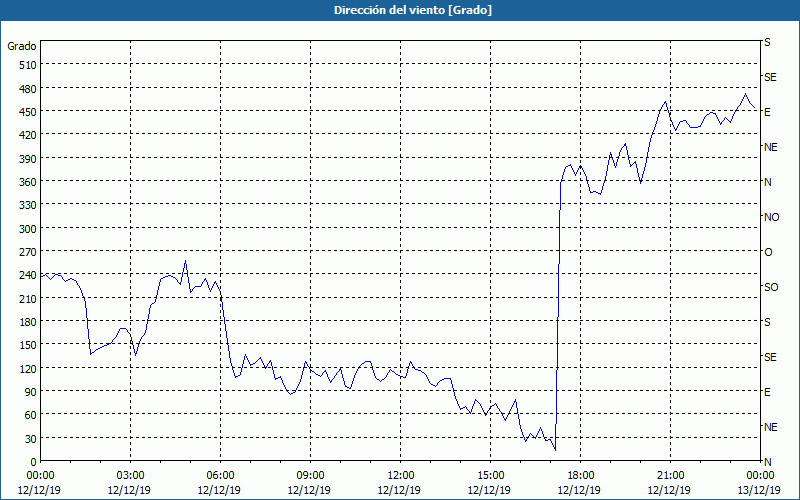Image resolution: width=800 pixels, height=500 pixels.
Task: Select the 270 degree axis label
Action: click(28, 252)
